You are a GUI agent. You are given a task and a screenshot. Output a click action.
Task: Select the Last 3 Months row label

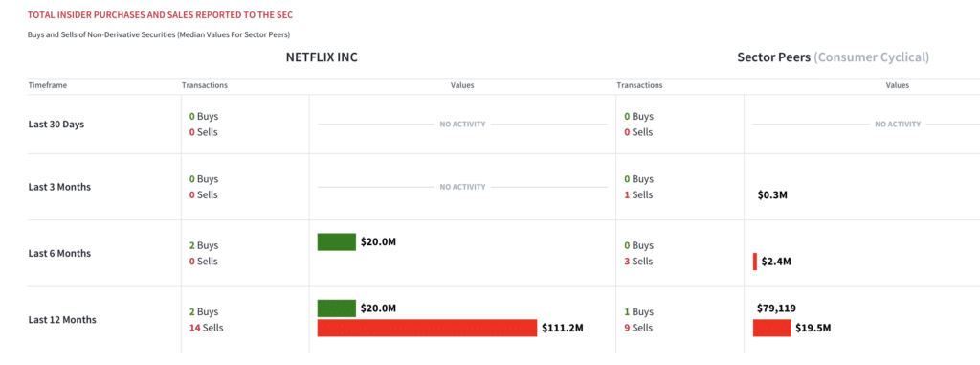click(59, 187)
